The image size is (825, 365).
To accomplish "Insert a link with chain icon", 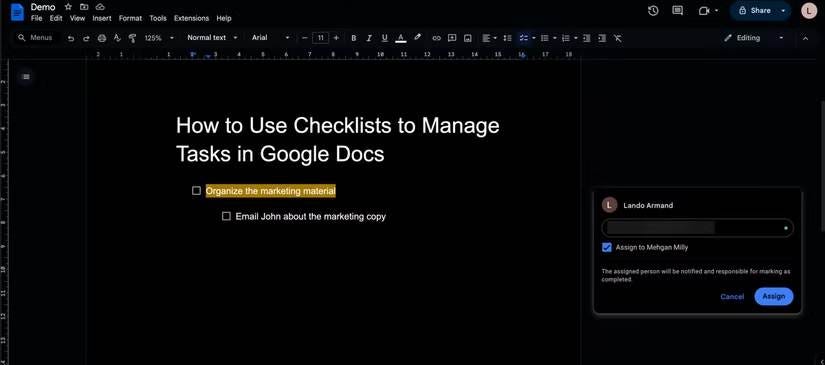I will coord(436,38).
